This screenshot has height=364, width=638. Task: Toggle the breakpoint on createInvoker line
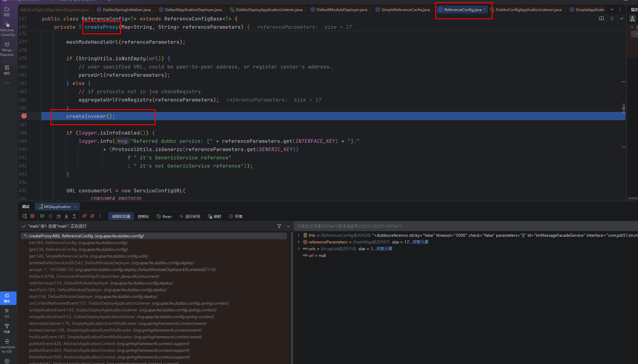point(24,116)
